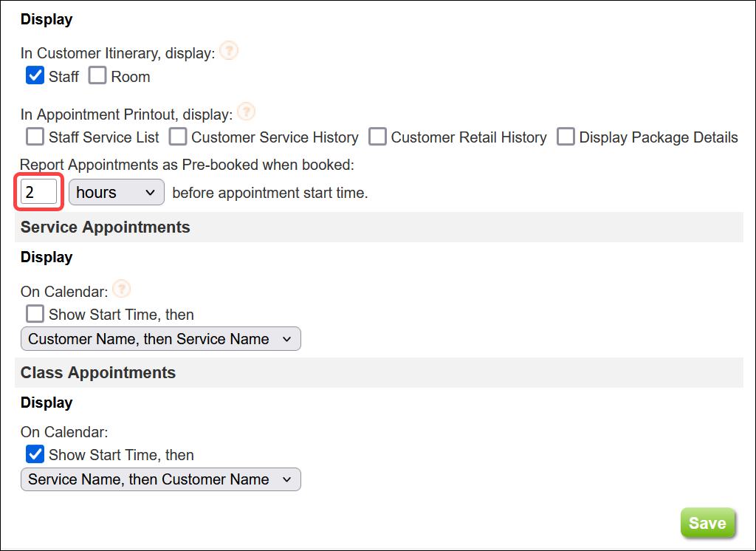Click the pre-booked hours input field
Image resolution: width=756 pixels, height=551 pixels.
click(38, 191)
